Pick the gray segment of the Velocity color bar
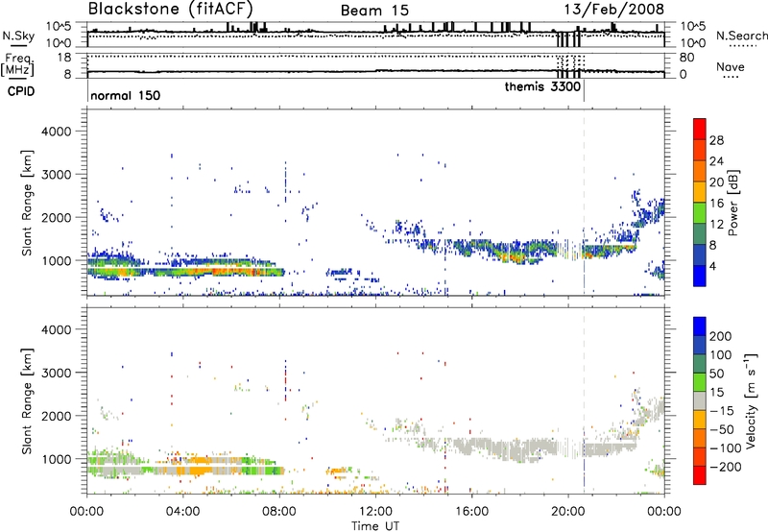Screen dimensions: 768x532 point(700,400)
